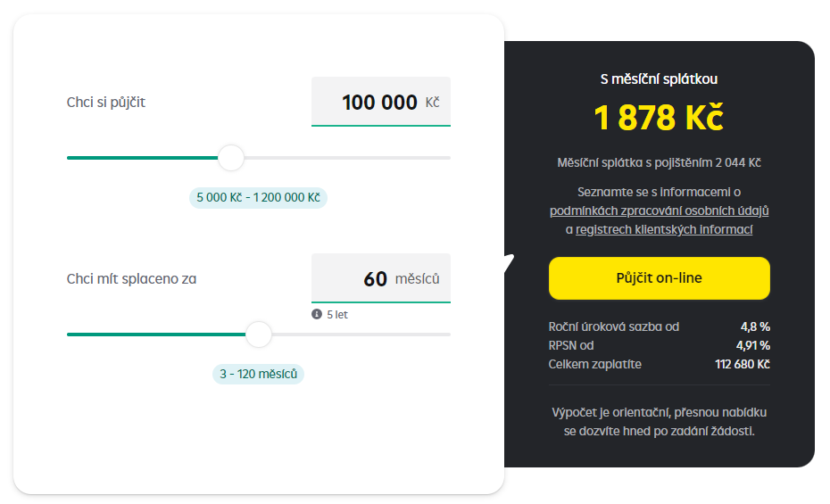This screenshot has width=830, height=504.
Task: Click the repayment months input showing 60
Action: [380, 278]
